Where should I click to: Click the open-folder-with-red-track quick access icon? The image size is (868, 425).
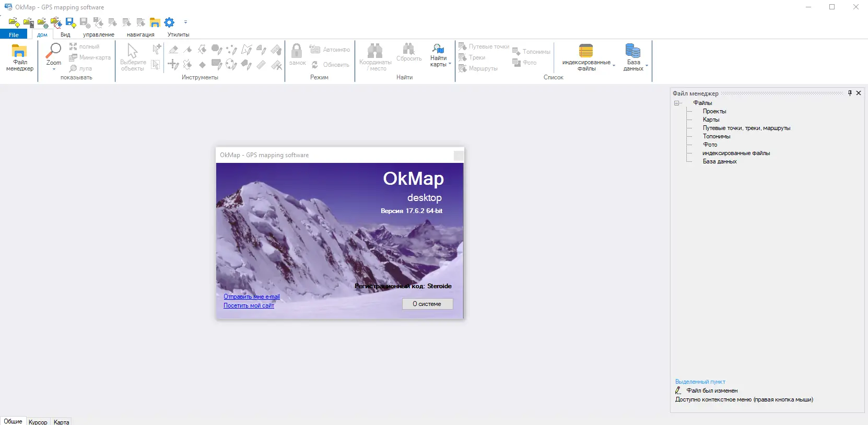coord(56,22)
